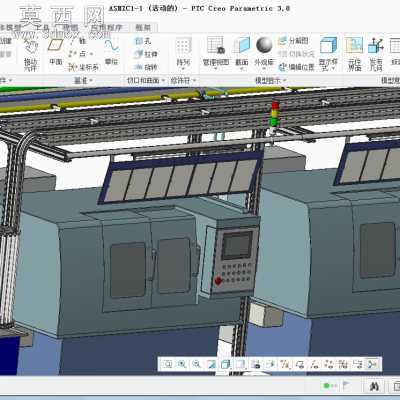The width and height of the screenshot is (400, 400).
Task: Select the 拖动元件 drag components tool
Action: pyautogui.click(x=31, y=54)
